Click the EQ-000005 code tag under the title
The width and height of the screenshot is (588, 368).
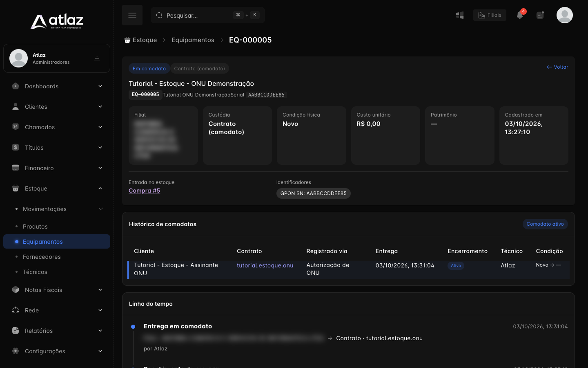(145, 94)
